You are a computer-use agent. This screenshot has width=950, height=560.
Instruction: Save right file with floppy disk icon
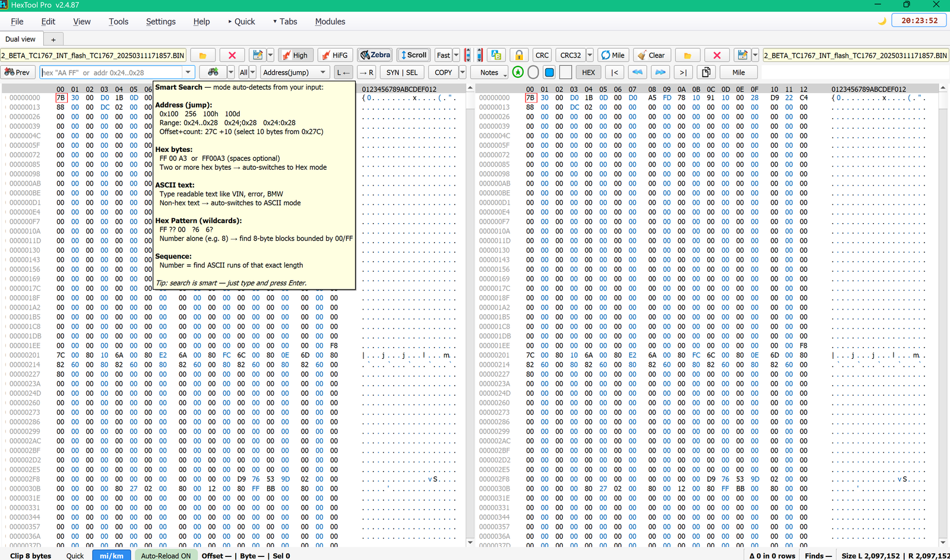click(x=742, y=55)
